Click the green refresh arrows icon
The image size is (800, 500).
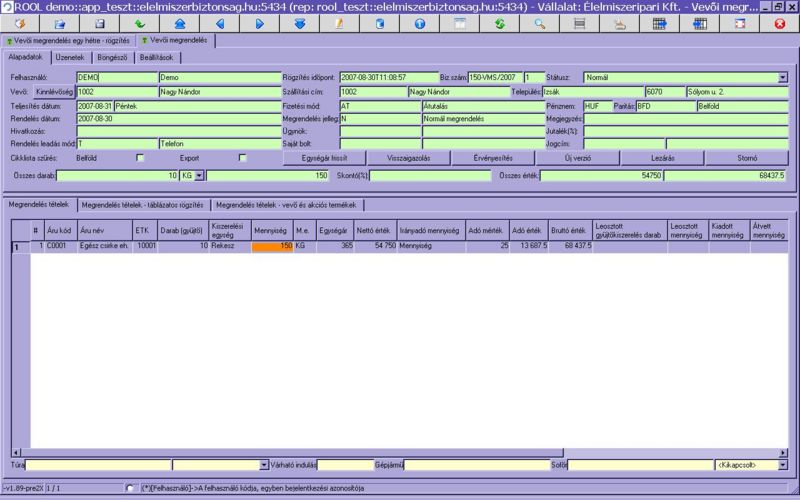point(499,22)
